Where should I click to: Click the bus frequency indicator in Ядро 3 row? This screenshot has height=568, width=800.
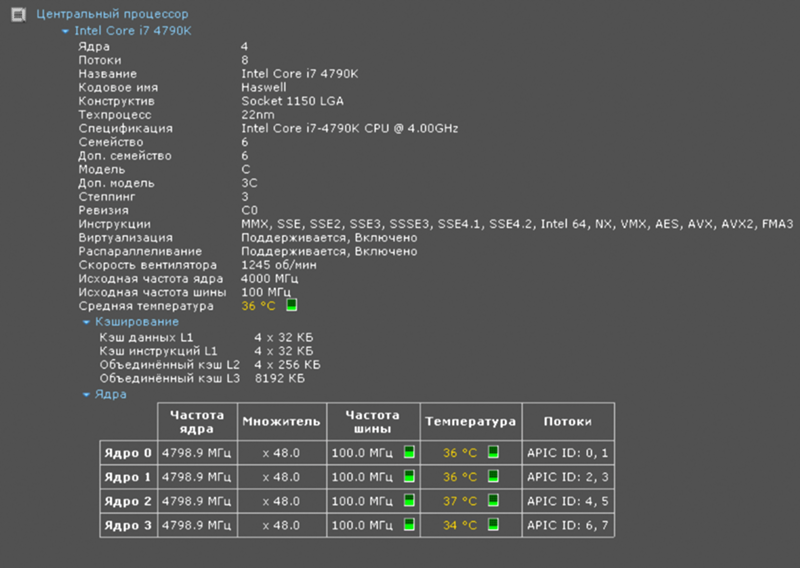pyautogui.click(x=409, y=525)
